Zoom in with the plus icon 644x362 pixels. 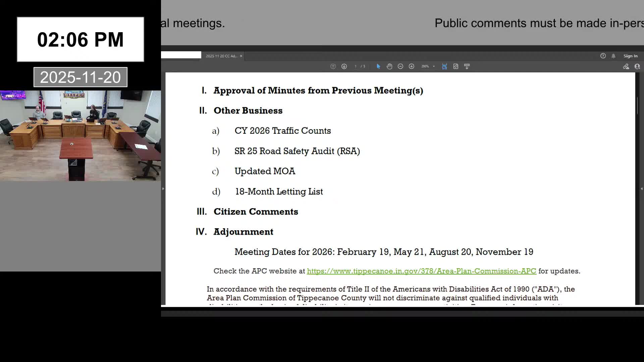(412, 66)
